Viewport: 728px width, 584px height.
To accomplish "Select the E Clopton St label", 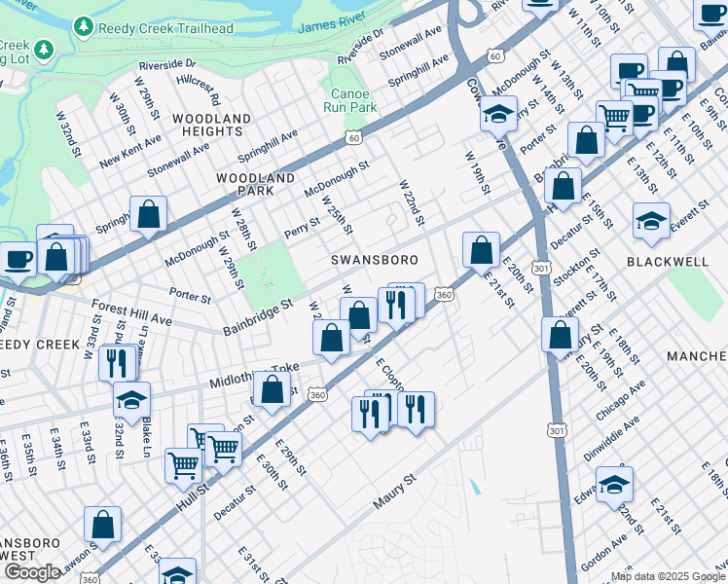I will [389, 374].
